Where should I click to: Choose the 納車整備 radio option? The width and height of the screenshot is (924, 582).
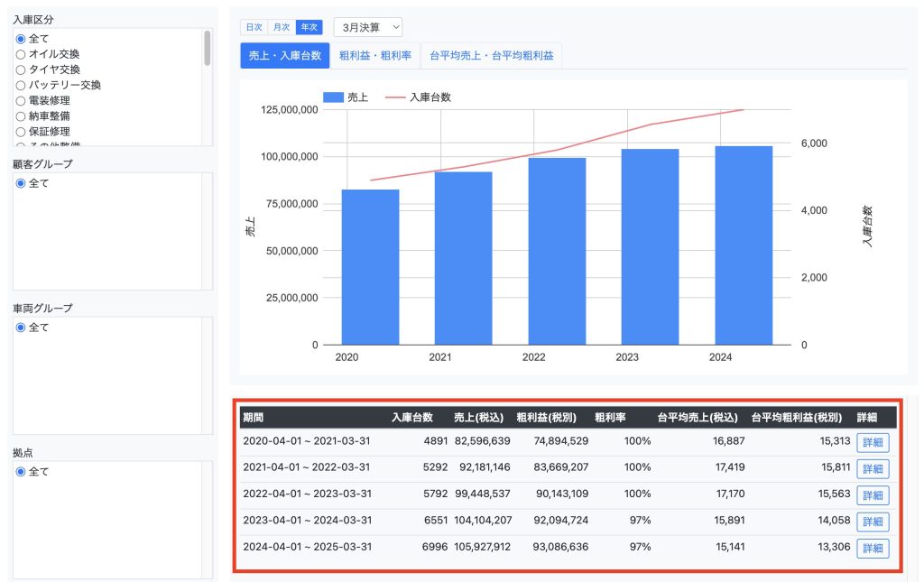tap(21, 115)
